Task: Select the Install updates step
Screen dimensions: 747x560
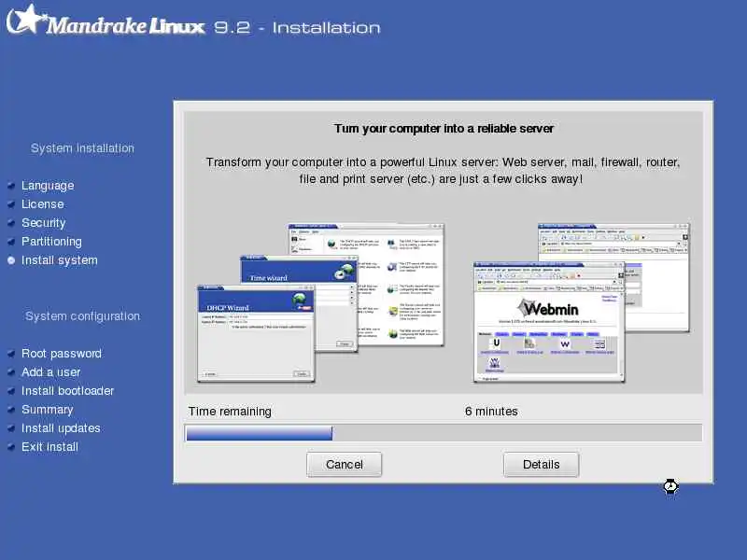Action: pyautogui.click(x=61, y=428)
